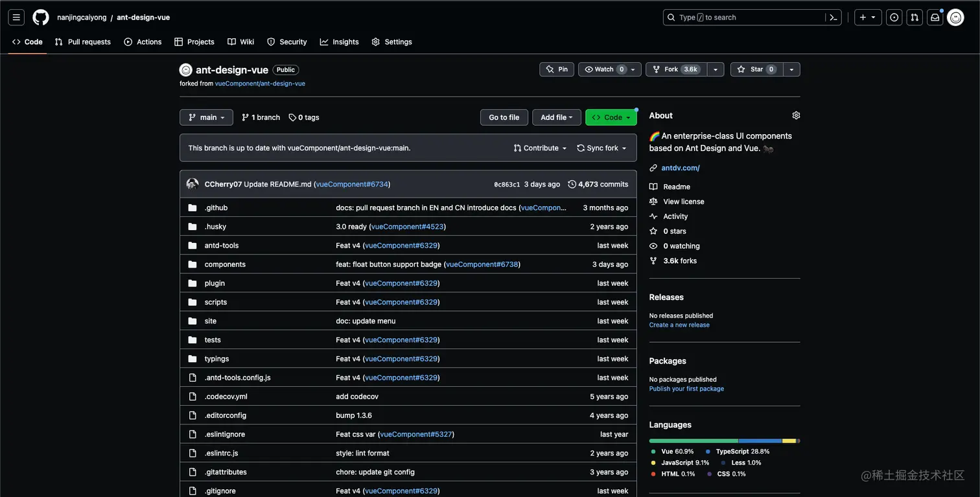View the 4,673 commits history

(x=598, y=184)
